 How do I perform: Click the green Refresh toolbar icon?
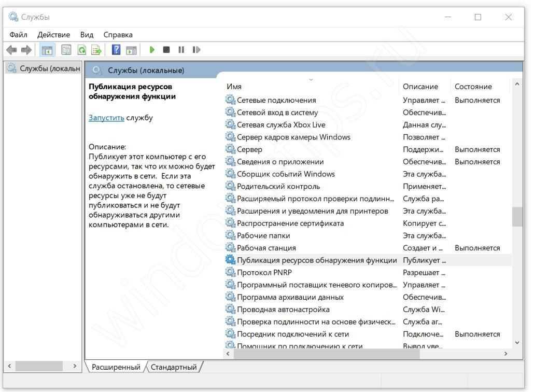(81, 50)
